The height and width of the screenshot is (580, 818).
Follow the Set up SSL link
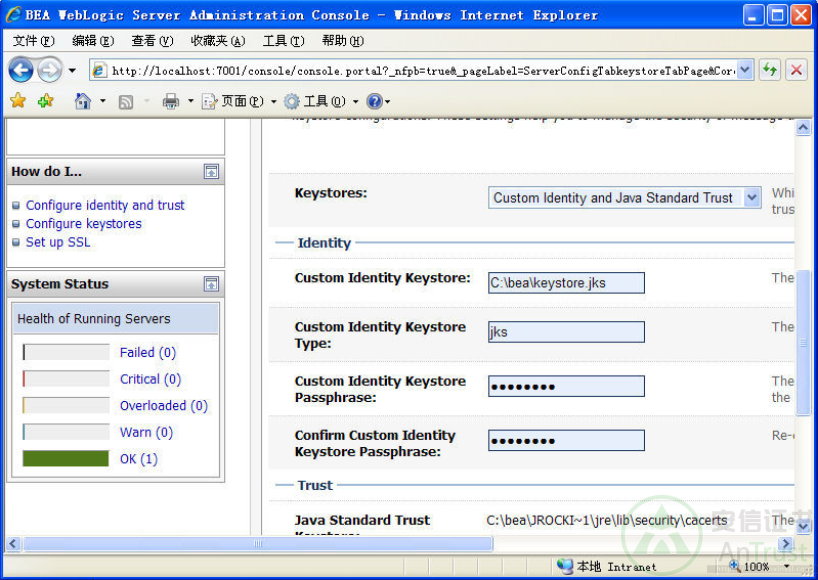point(58,242)
